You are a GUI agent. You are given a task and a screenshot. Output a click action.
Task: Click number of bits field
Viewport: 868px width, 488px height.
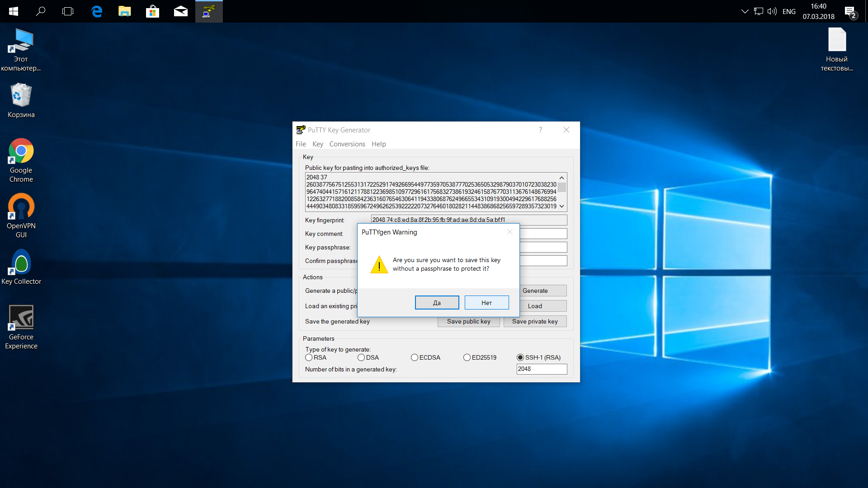(542, 369)
